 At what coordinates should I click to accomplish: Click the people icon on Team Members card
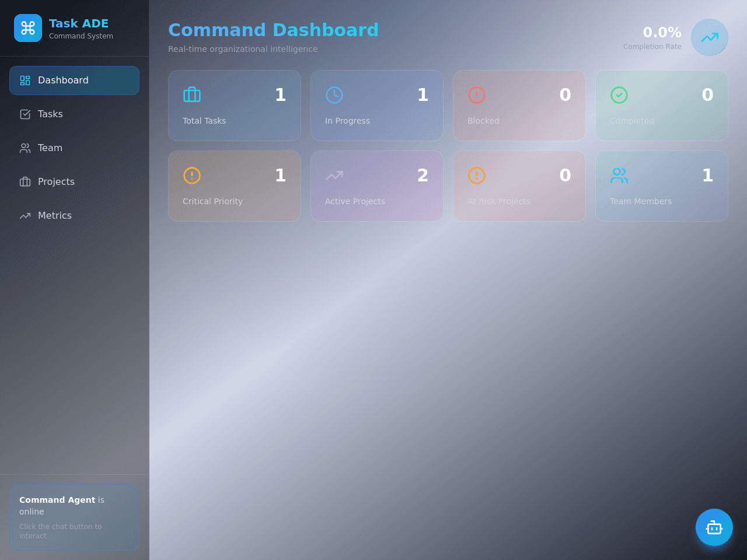[x=619, y=175]
